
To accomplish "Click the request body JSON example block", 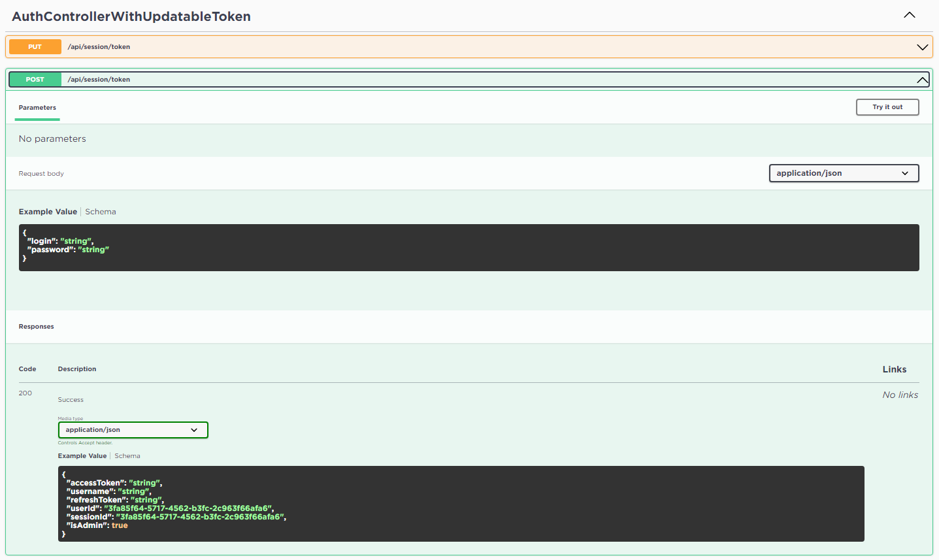I will click(469, 248).
